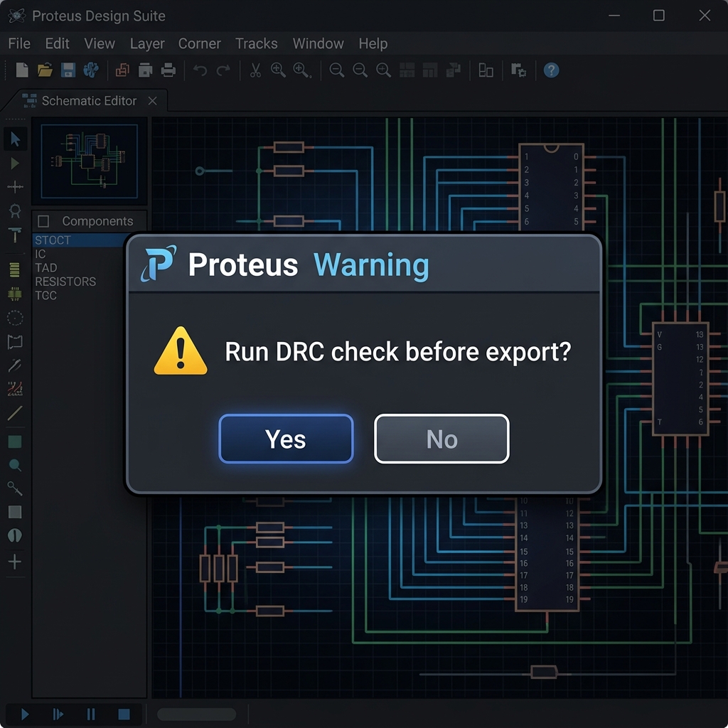
Task: Click the status bar progress indicator
Action: 196,714
